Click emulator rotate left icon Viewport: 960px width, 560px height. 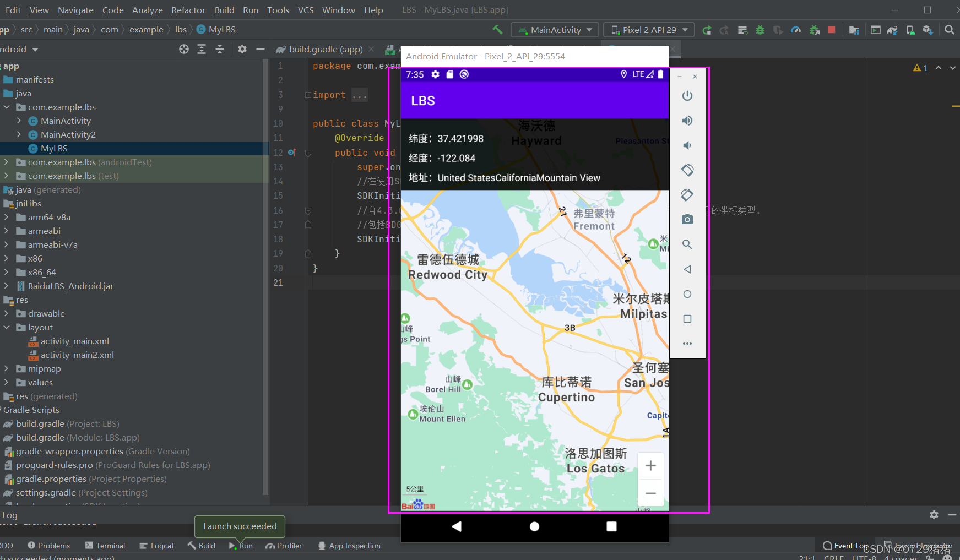687,170
